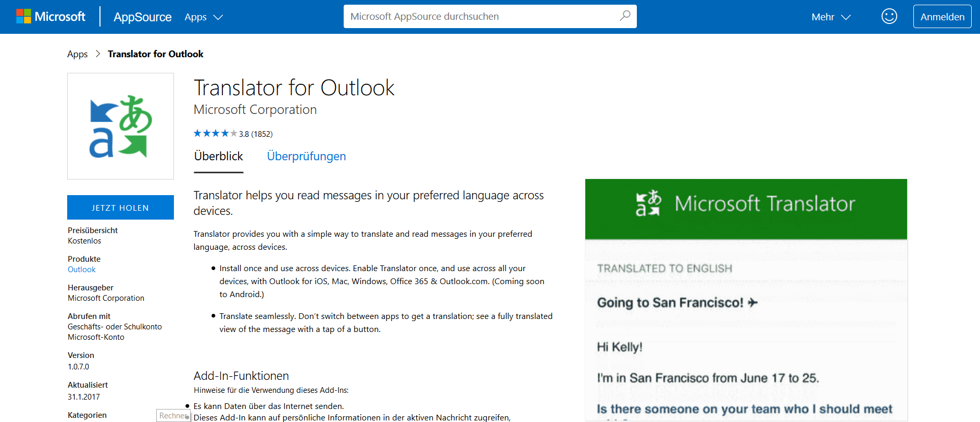980x422 pixels.
Task: Click the Microsoft Corporation publisher name under title
Action: 255,110
